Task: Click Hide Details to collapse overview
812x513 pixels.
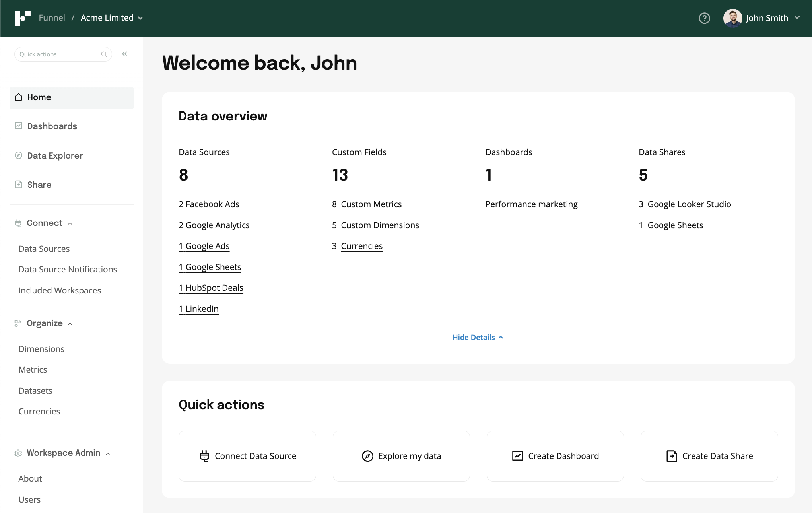Action: pos(477,337)
